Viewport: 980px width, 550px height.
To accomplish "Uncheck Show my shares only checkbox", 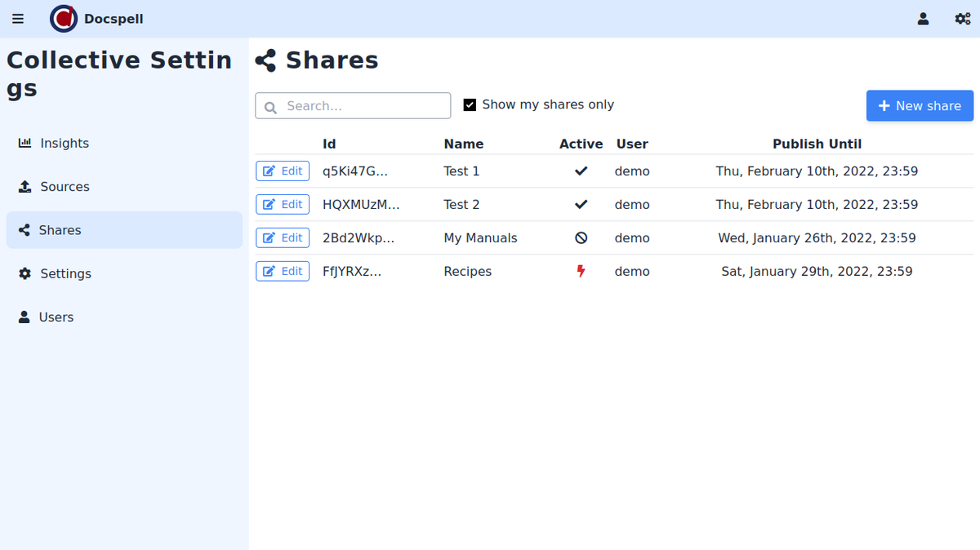I will [470, 105].
